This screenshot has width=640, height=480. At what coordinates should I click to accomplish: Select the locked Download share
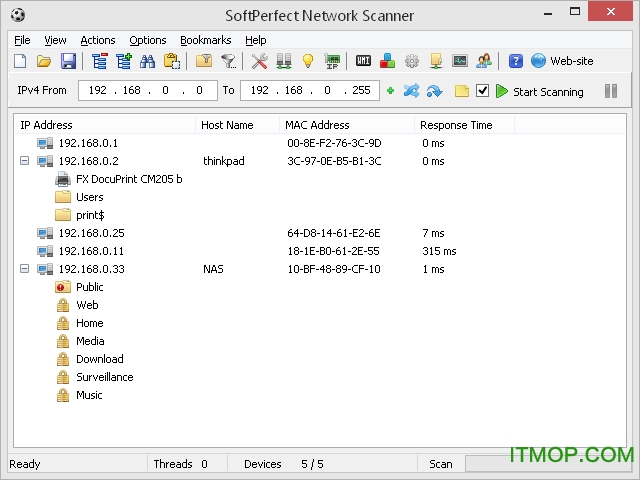90,358
